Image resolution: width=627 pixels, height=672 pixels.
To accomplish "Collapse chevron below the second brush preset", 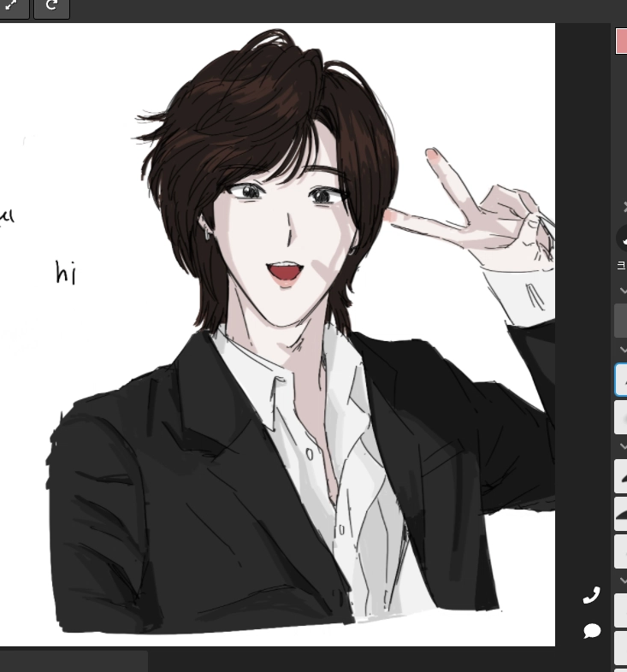I will pos(623,445).
